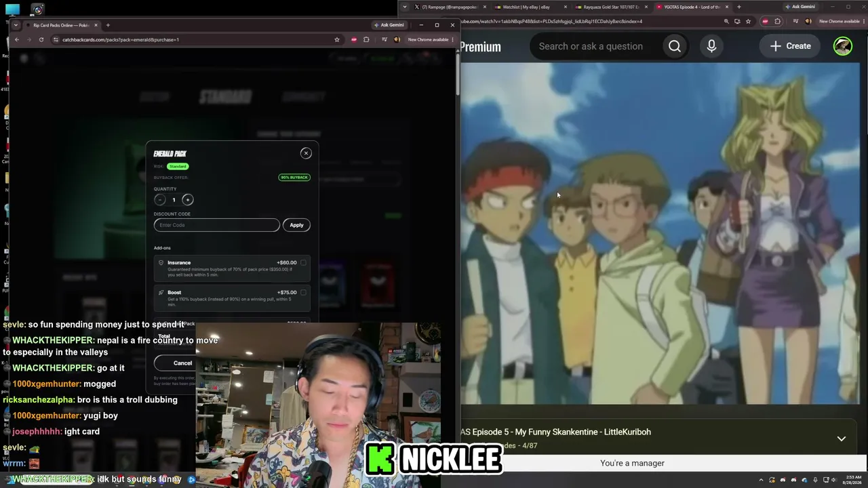Click the clock in the system tray
Image resolution: width=868 pixels, height=488 pixels.
point(852,480)
